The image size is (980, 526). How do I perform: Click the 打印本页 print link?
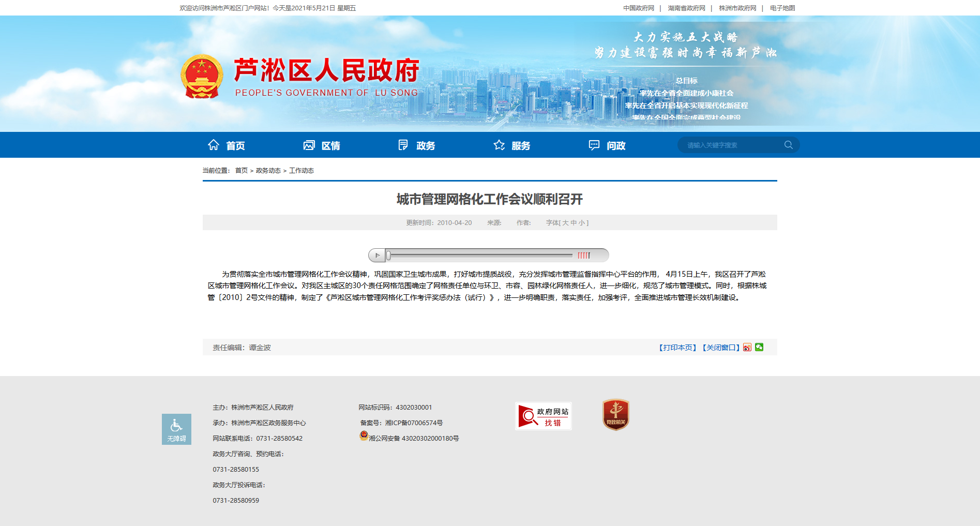click(677, 348)
